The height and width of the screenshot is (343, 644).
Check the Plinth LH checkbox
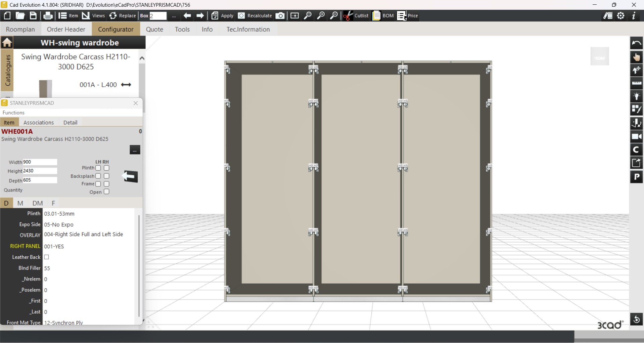click(x=98, y=168)
